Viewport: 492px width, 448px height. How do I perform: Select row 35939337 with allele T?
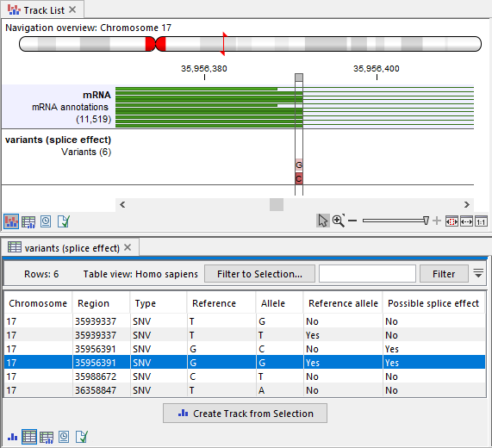[x=245, y=335]
